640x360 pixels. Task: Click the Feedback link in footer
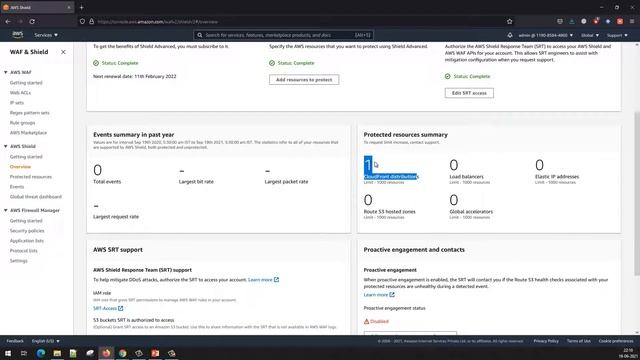pyautogui.click(x=15, y=341)
